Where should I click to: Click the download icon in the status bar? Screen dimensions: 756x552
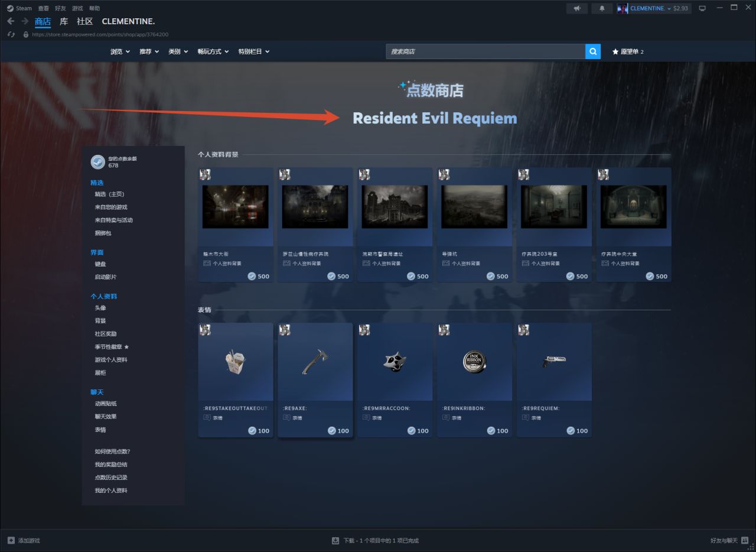335,540
